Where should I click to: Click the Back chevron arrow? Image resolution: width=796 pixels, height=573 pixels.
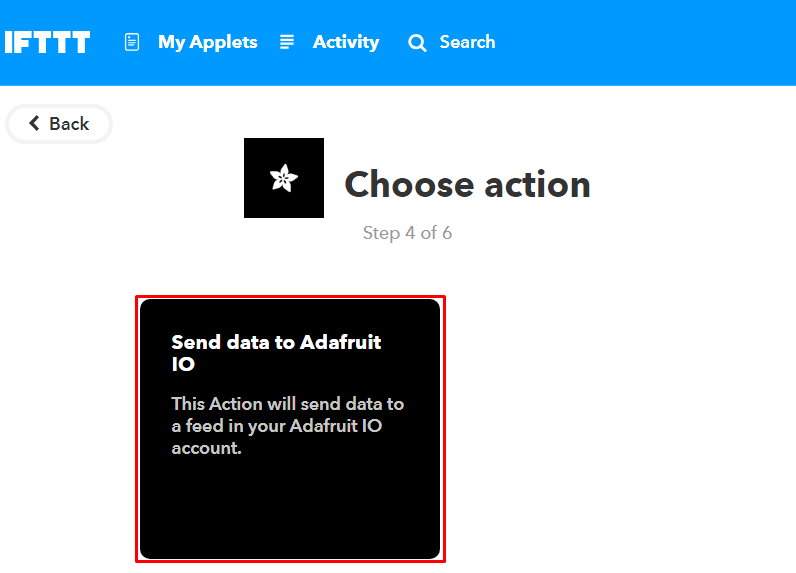[x=34, y=124]
